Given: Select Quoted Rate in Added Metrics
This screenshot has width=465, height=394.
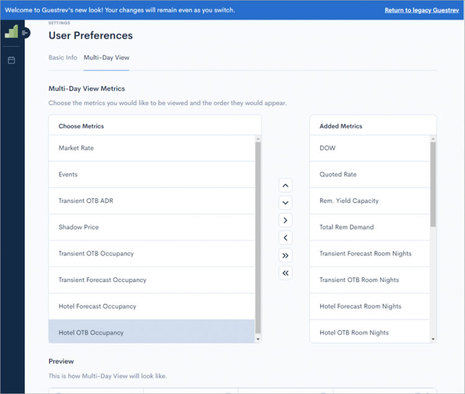Looking at the screenshot, I should (370, 175).
